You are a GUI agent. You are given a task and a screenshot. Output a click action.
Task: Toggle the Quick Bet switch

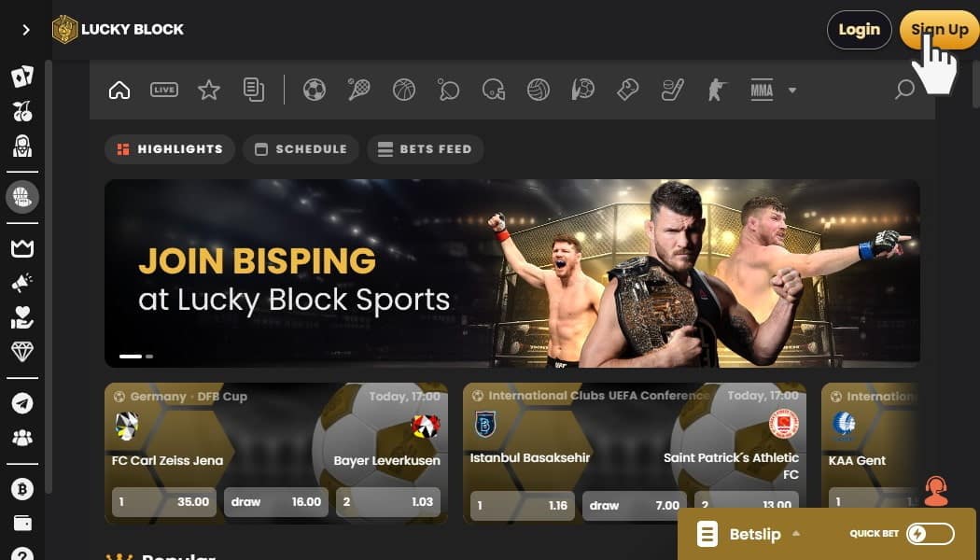pyautogui.click(x=930, y=535)
